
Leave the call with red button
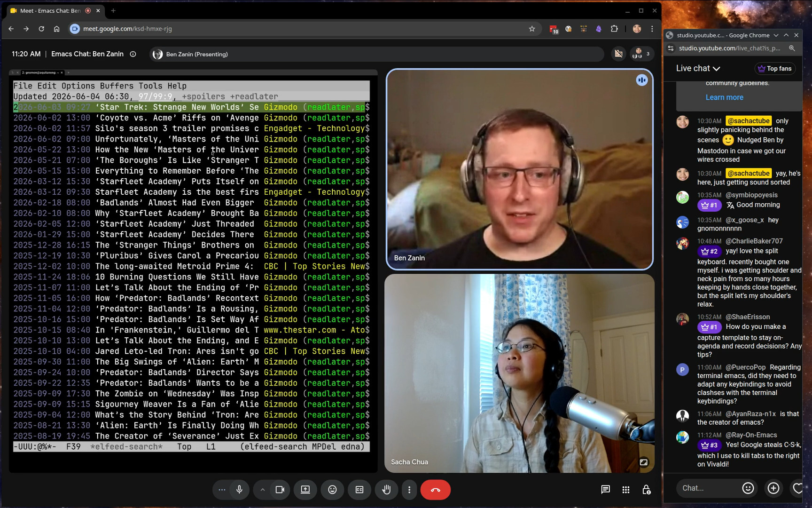coord(436,490)
